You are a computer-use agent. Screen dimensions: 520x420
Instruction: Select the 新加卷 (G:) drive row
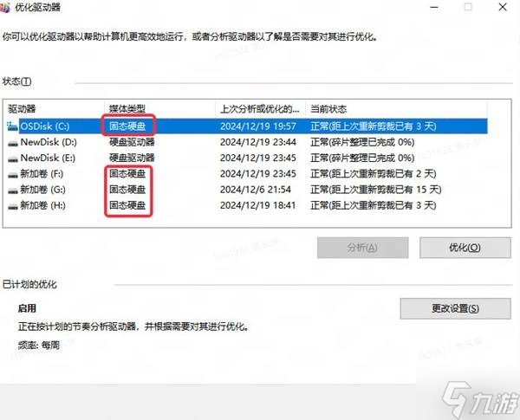point(247,190)
